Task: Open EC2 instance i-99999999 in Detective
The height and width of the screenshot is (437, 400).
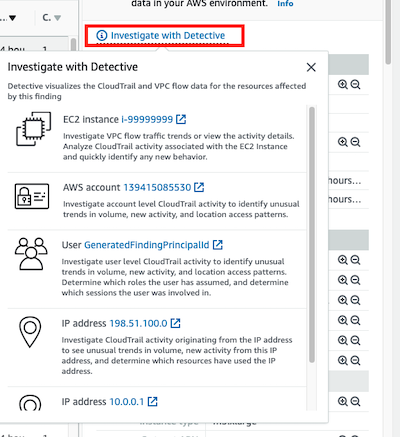Action: (147, 119)
